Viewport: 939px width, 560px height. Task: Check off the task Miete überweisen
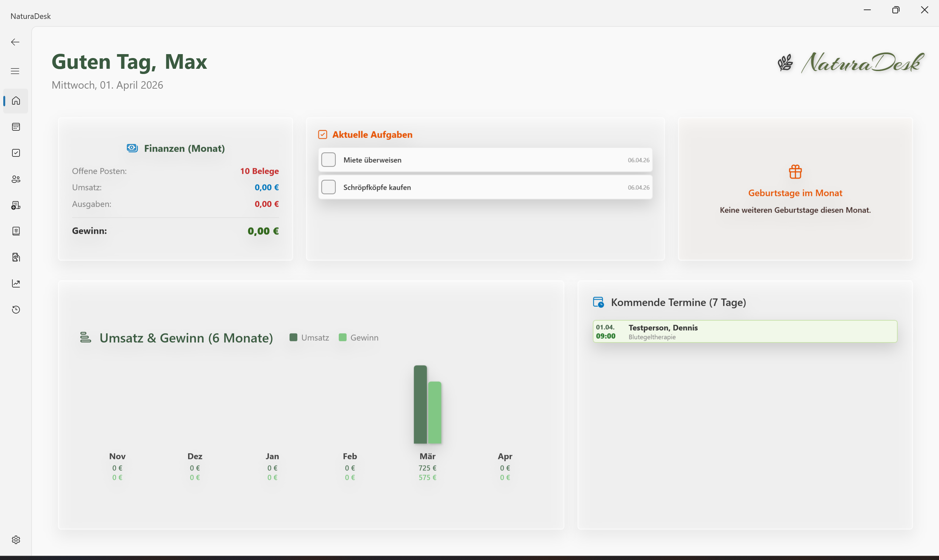coord(328,160)
